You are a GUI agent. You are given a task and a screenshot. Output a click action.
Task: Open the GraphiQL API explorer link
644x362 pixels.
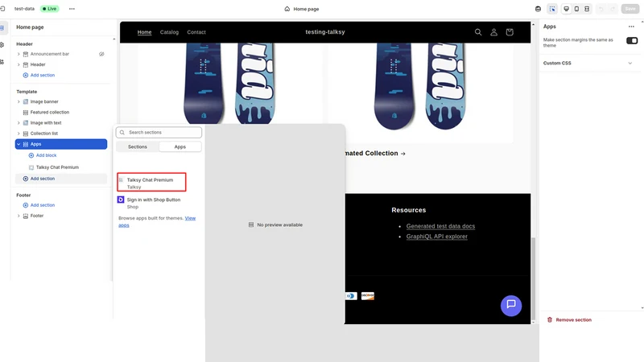(x=437, y=237)
